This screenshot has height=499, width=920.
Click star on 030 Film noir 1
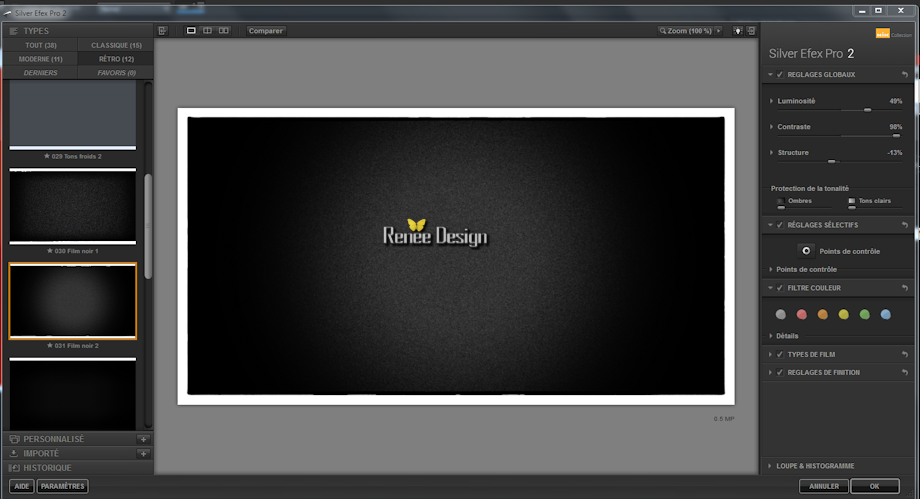(50, 251)
